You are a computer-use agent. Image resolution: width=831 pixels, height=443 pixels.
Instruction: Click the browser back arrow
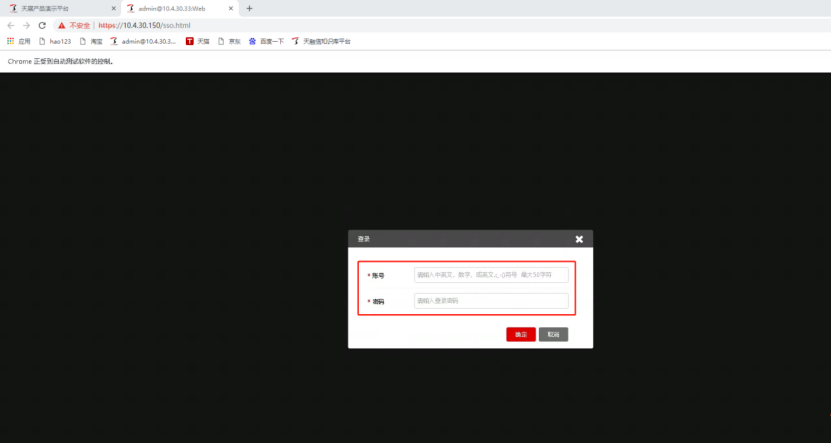[x=10, y=25]
